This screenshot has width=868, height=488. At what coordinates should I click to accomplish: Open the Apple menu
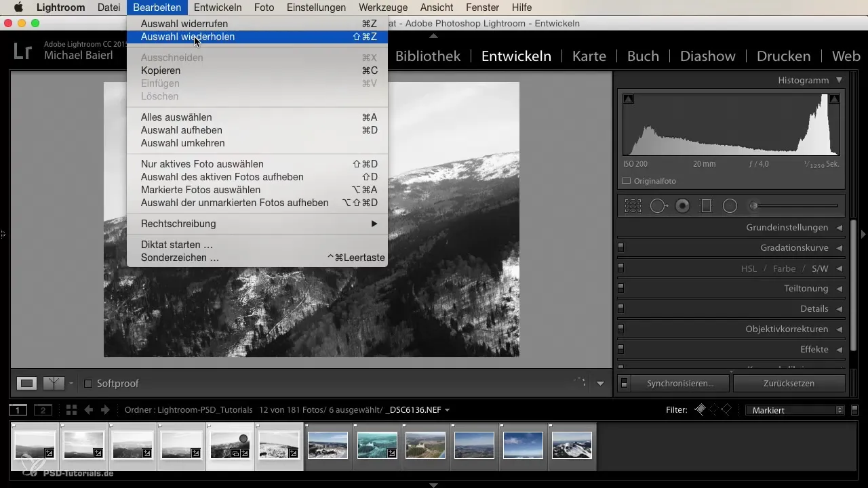[x=19, y=7]
